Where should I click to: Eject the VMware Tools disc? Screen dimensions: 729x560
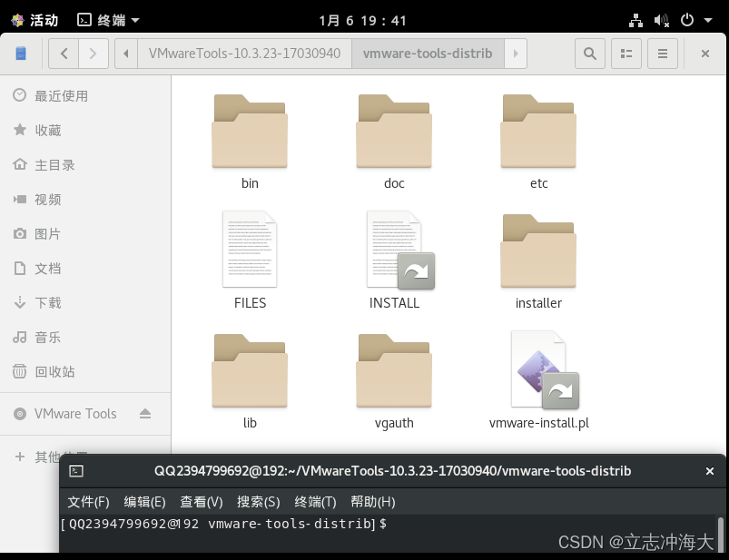(145, 413)
